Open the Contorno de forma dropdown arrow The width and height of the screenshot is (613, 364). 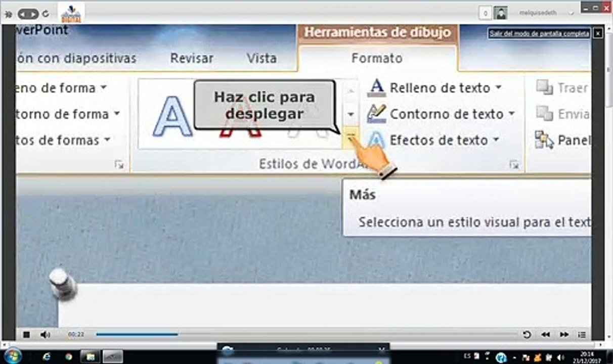click(117, 114)
